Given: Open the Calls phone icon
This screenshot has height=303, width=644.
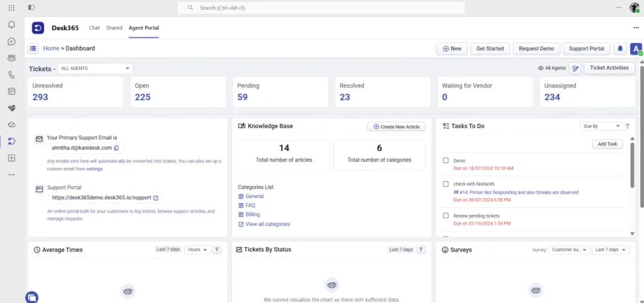Looking at the screenshot, I should [11, 75].
